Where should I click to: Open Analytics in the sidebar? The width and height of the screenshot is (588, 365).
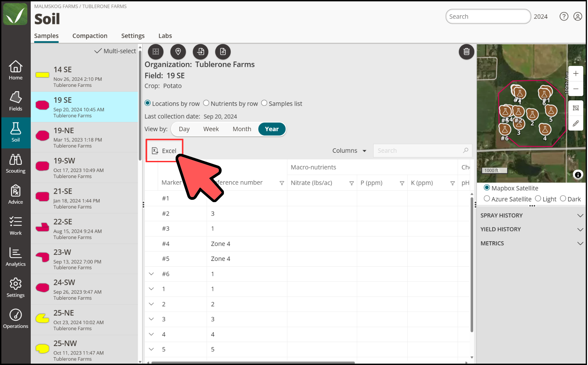tap(16, 257)
